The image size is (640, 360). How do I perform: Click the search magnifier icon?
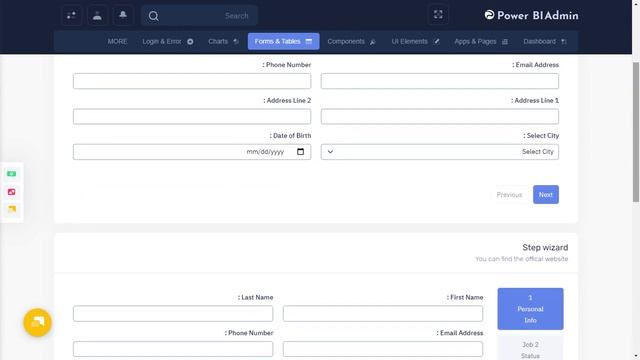(153, 16)
